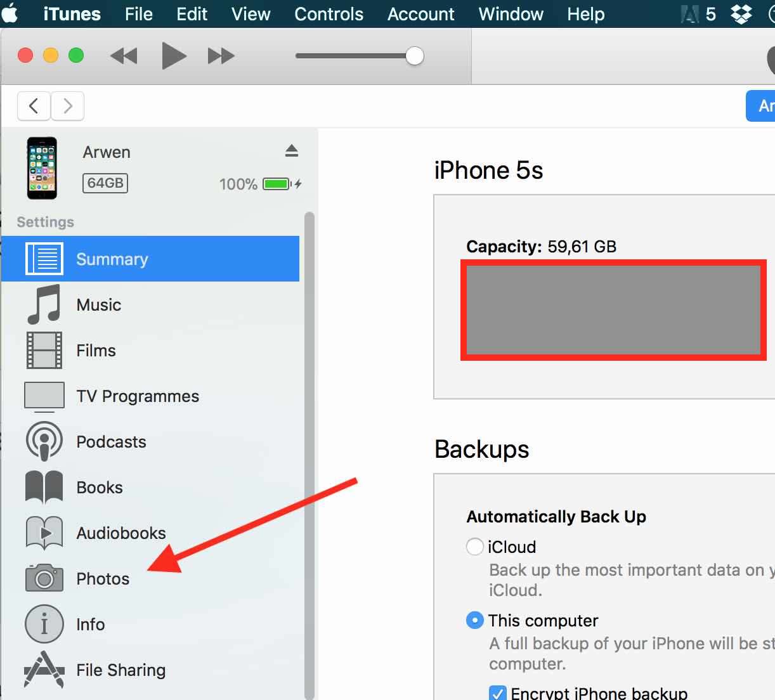Eject the Arwen iPhone
775x700 pixels.
pyautogui.click(x=291, y=151)
